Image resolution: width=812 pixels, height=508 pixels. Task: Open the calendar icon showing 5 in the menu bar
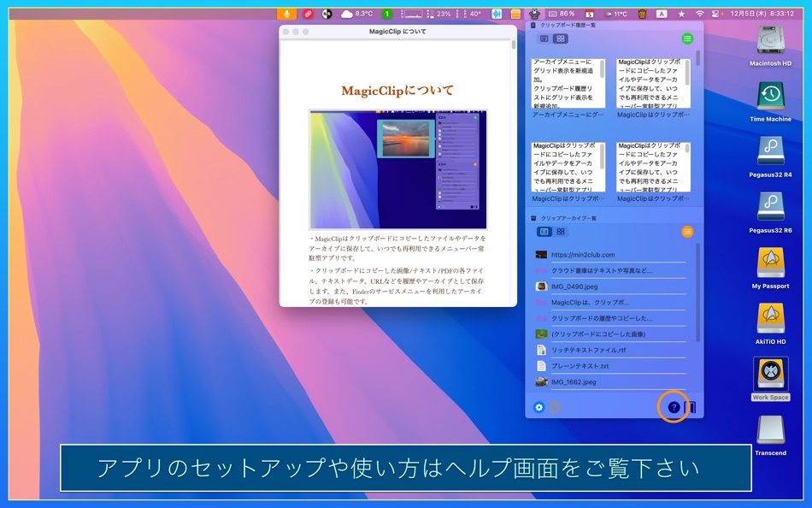589,14
